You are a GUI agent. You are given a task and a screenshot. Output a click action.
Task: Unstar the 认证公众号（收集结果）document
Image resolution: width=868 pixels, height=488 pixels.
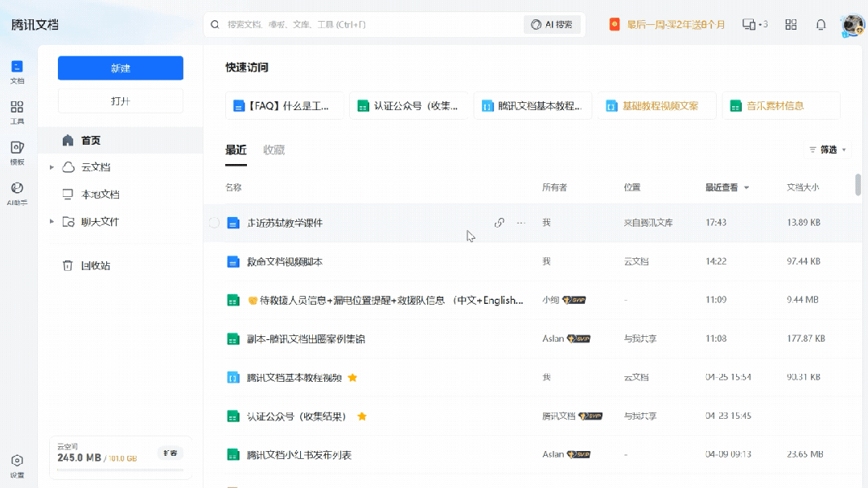coord(362,416)
